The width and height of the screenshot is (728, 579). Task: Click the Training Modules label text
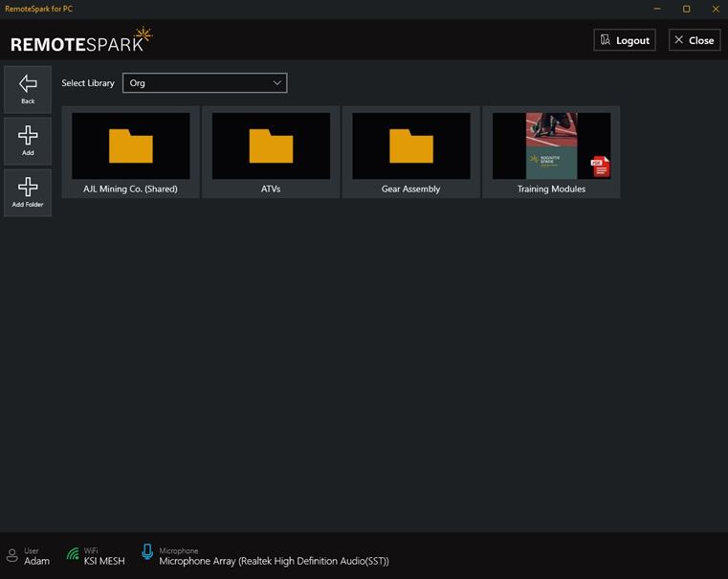(x=551, y=189)
